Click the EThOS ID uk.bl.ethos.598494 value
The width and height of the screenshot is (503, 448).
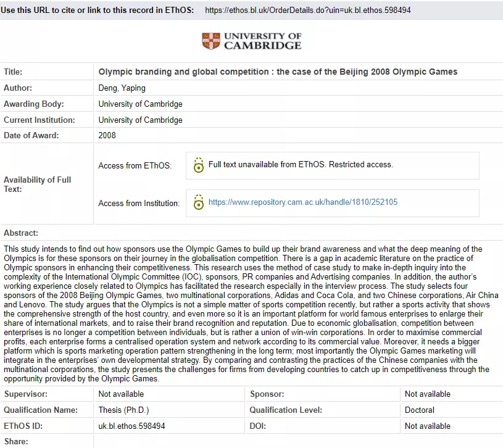[131, 426]
